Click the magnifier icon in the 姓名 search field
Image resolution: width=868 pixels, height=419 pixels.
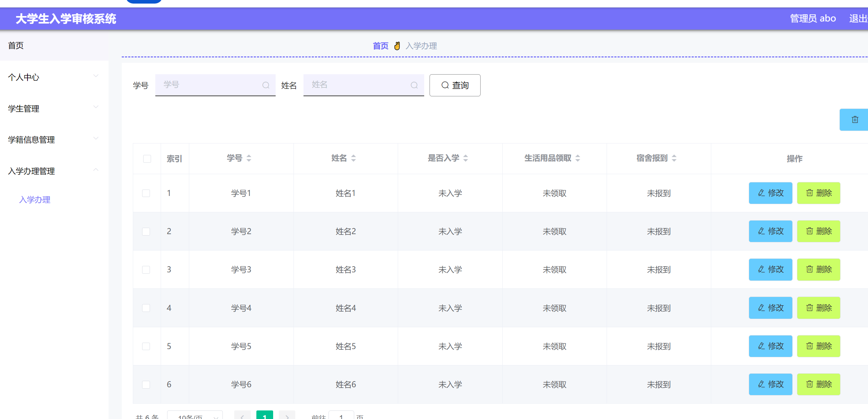pyautogui.click(x=414, y=85)
